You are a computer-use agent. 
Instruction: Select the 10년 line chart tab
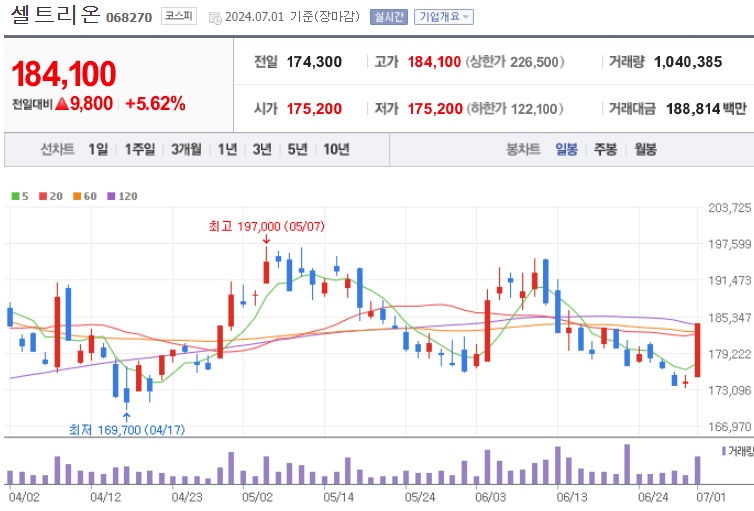click(x=336, y=149)
